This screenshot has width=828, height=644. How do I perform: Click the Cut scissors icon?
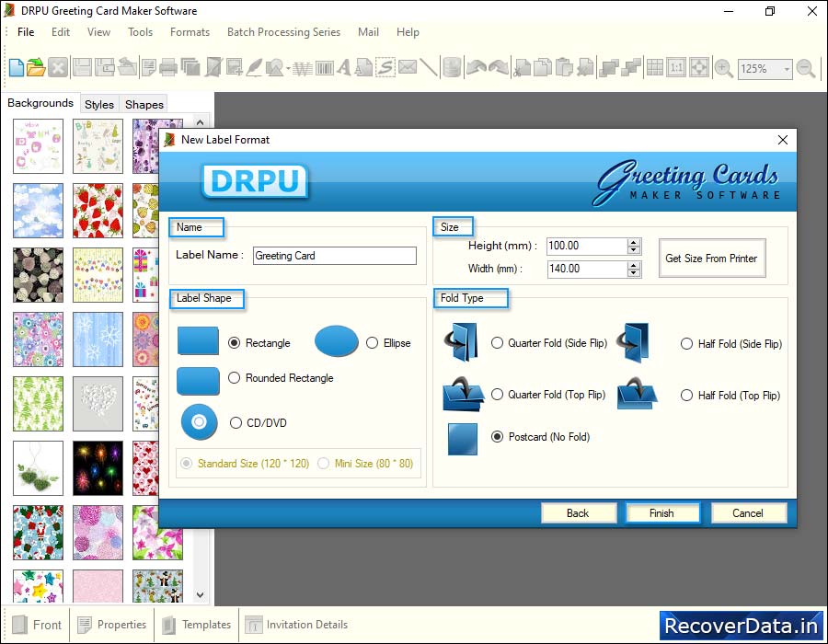522,68
